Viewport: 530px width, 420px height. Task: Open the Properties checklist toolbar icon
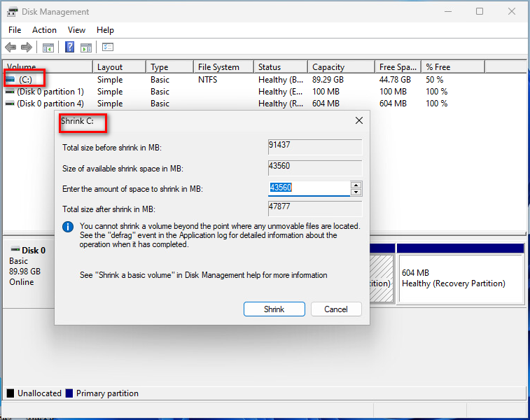pyautogui.click(x=108, y=47)
